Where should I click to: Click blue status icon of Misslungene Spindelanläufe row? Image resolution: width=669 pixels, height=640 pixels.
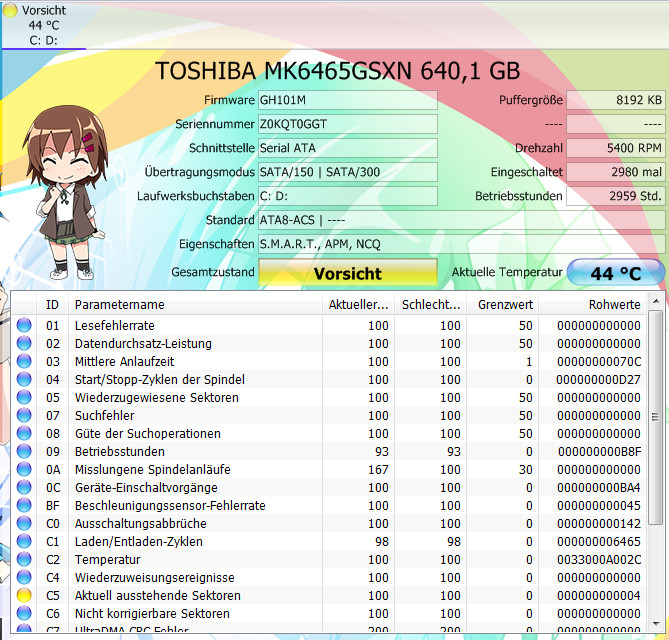tap(24, 469)
